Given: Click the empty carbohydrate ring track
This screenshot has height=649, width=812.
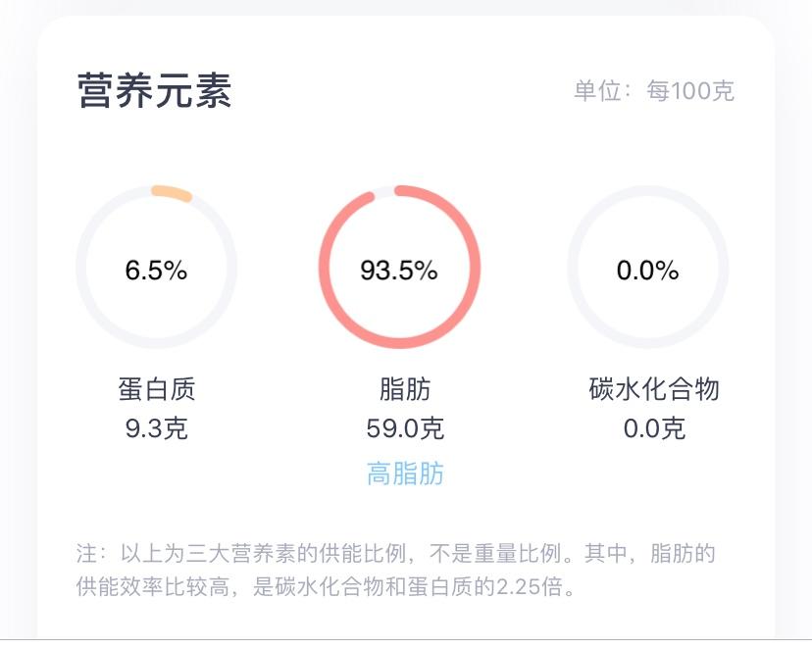Looking at the screenshot, I should (648, 193).
